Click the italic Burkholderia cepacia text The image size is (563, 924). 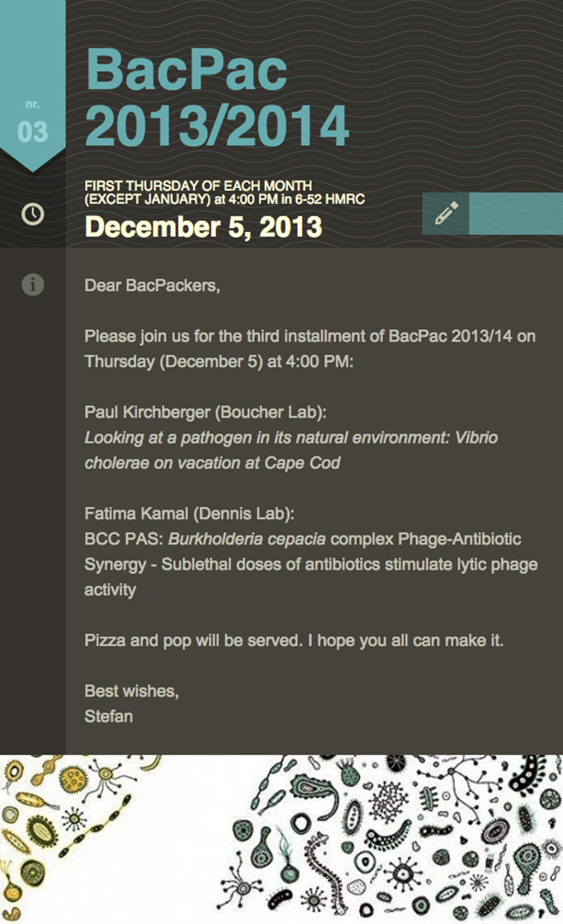point(247,539)
